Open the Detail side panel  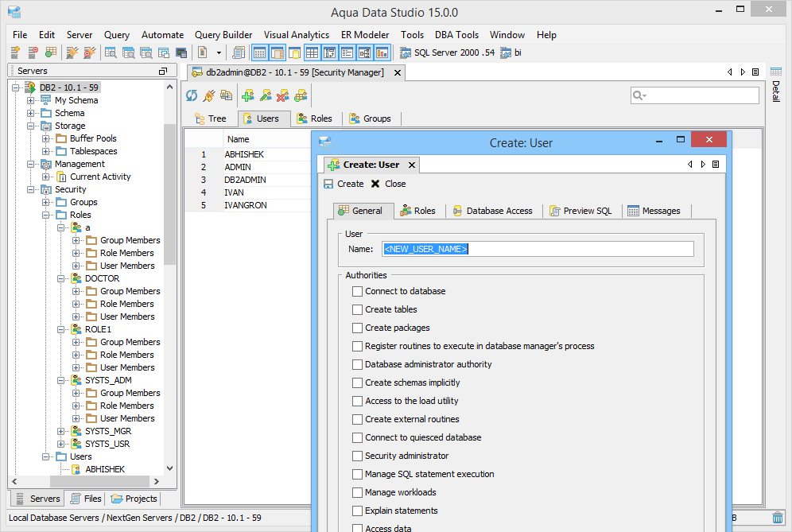coord(776,91)
